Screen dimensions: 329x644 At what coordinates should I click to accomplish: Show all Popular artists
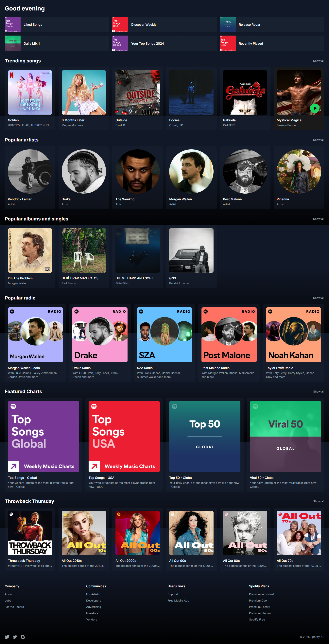pyautogui.click(x=319, y=140)
